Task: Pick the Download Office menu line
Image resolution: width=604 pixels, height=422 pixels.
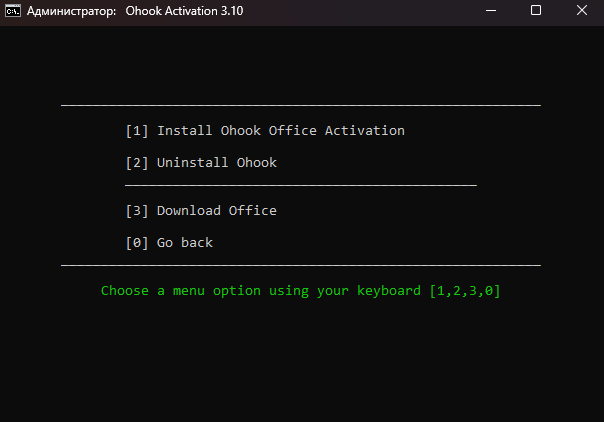Action: pos(216,211)
